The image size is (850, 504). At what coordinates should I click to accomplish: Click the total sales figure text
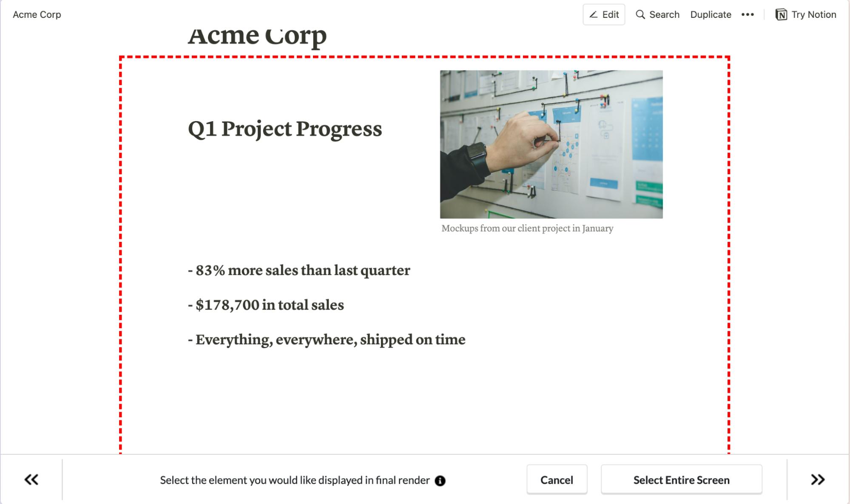(267, 306)
